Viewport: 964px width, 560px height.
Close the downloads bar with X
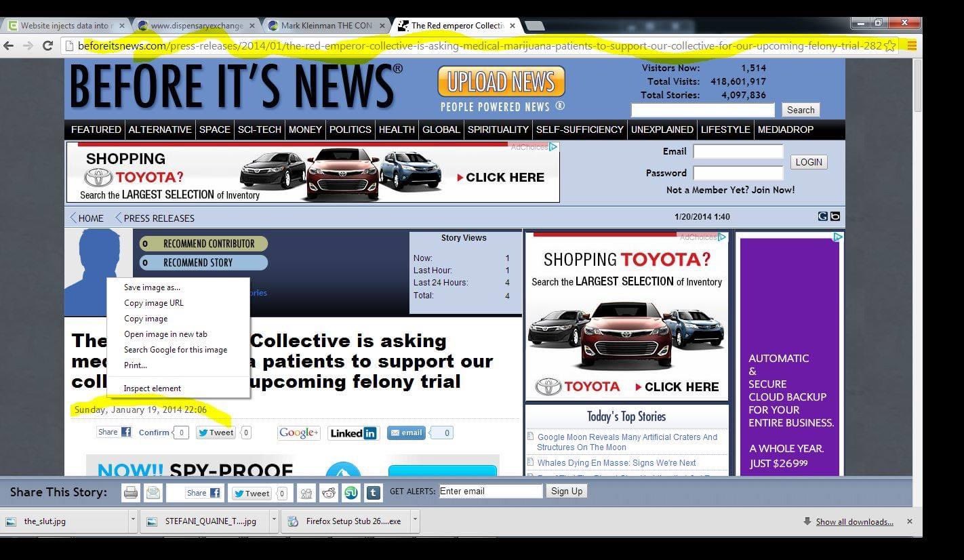(910, 521)
